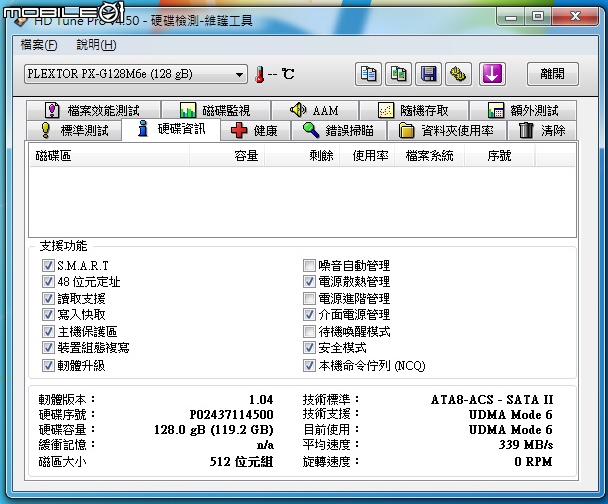Open the options wrench icon

coord(458,74)
